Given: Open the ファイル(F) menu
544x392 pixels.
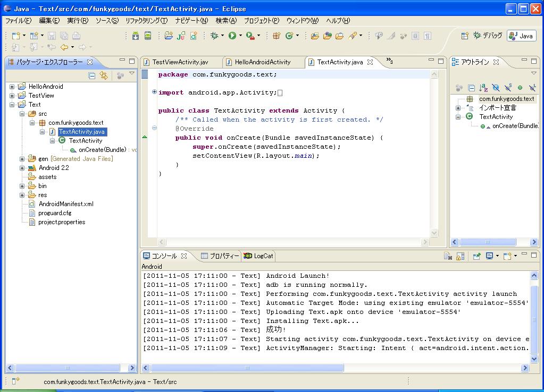Looking at the screenshot, I should [19, 20].
